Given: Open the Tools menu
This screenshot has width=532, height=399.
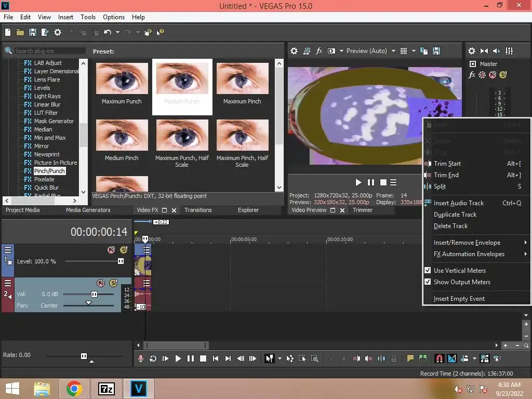Looking at the screenshot, I should 88,17.
